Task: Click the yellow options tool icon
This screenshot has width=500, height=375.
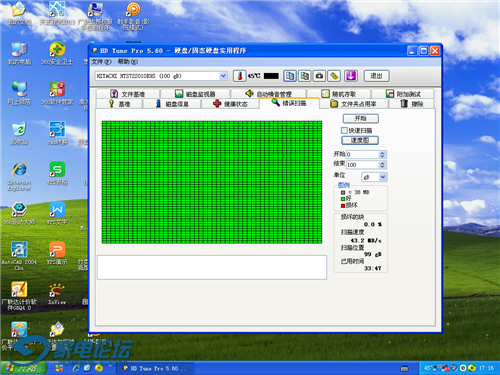Action: pyautogui.click(x=334, y=76)
